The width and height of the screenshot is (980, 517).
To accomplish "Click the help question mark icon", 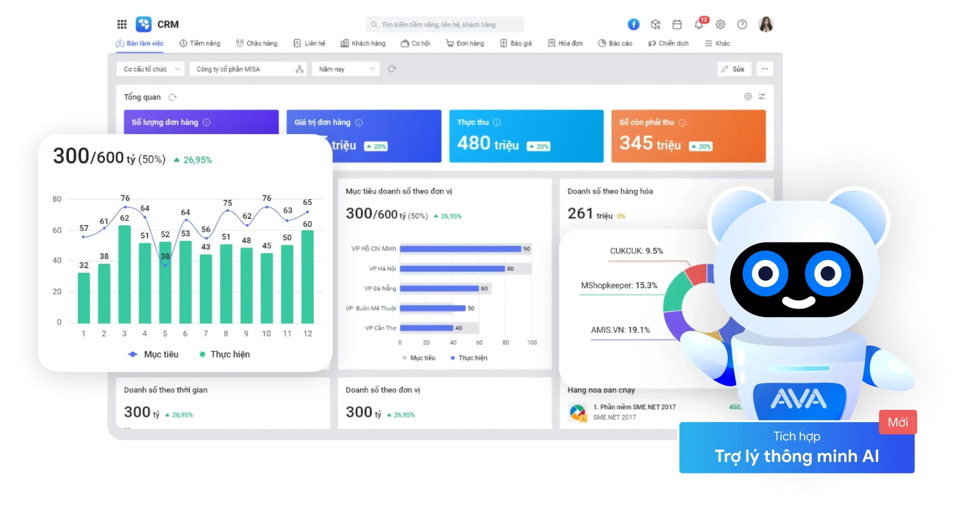I will click(x=742, y=25).
